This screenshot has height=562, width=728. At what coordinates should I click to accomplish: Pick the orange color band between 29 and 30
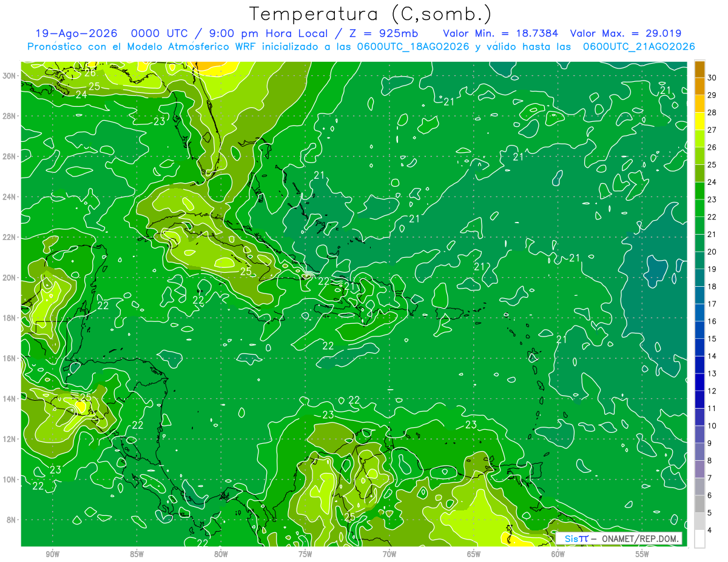[x=699, y=87]
